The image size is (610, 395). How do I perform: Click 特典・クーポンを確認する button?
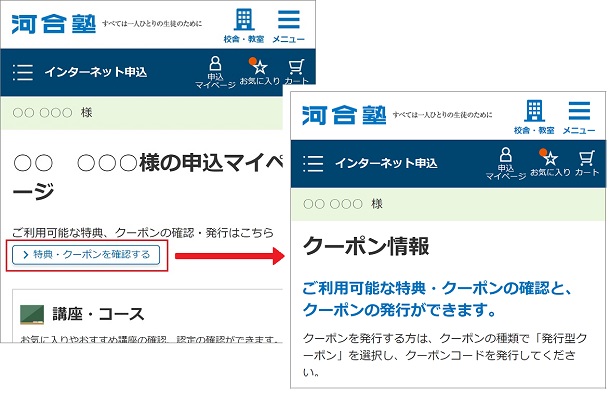(x=86, y=255)
